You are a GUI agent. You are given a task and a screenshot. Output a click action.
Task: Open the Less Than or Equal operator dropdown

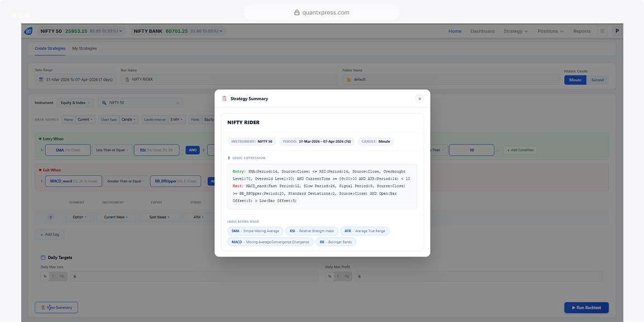point(112,150)
